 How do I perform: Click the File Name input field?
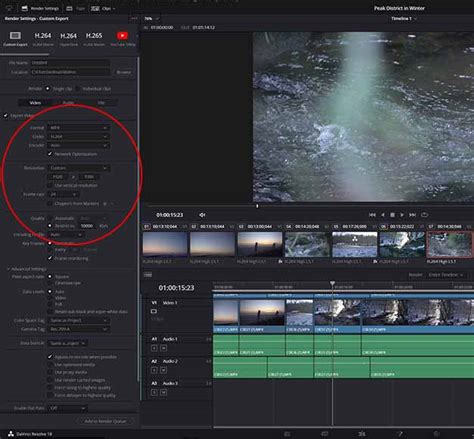click(70, 63)
